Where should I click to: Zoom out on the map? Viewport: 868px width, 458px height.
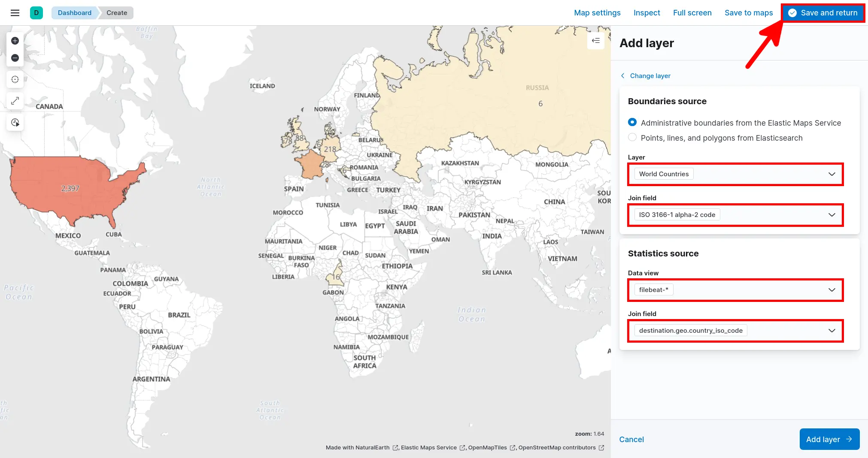coord(15,57)
